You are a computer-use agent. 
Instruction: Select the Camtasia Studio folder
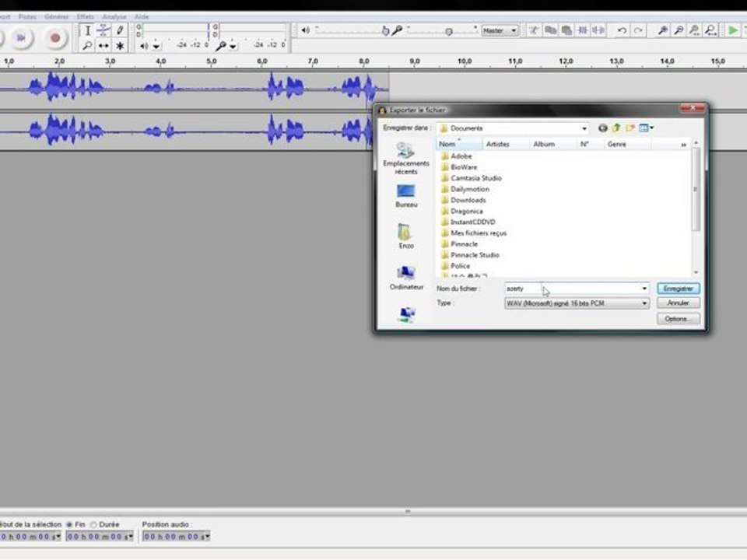click(x=472, y=178)
